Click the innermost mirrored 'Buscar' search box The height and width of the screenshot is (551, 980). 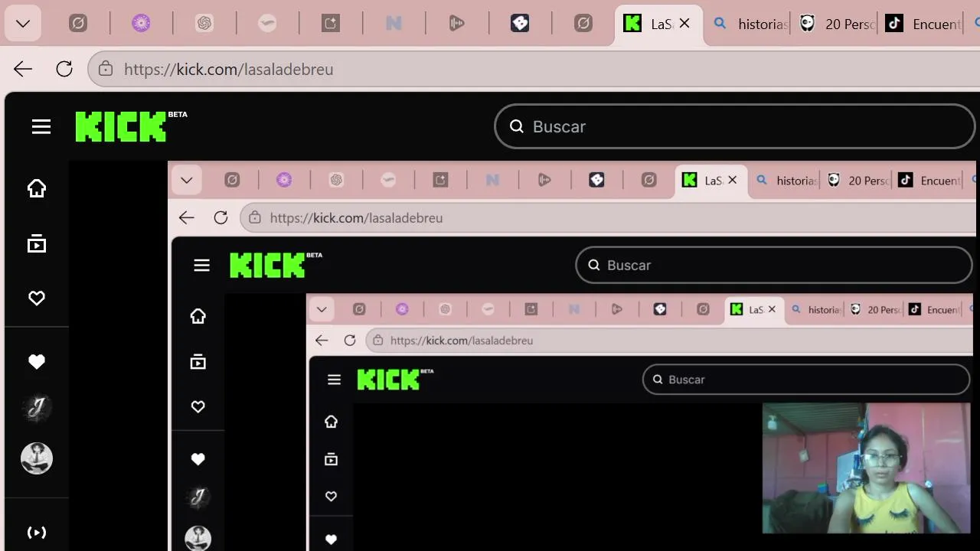(x=806, y=380)
